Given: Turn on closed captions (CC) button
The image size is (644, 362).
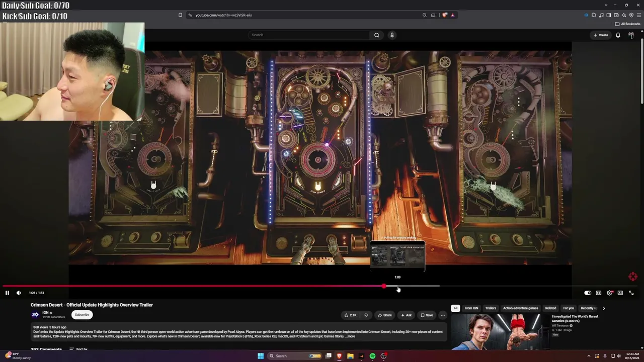Looking at the screenshot, I should (599, 293).
